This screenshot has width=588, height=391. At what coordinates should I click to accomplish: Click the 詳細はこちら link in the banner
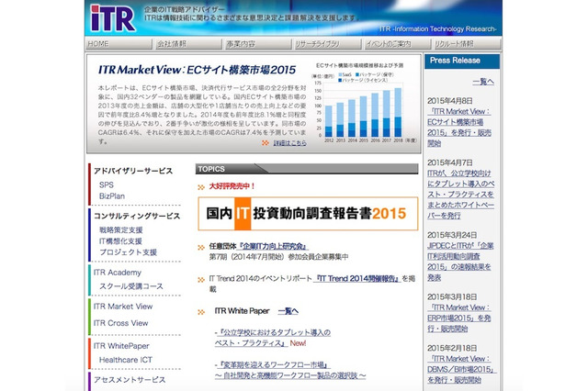[289, 142]
